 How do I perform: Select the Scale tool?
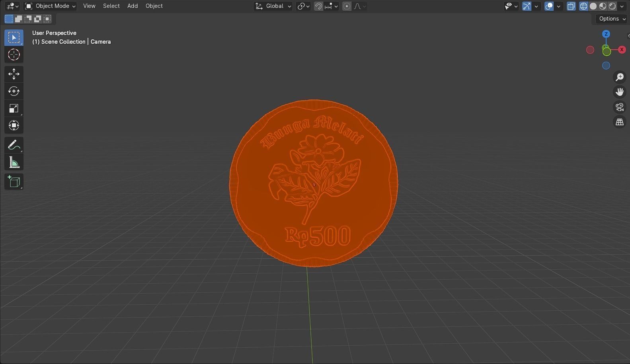coord(14,108)
